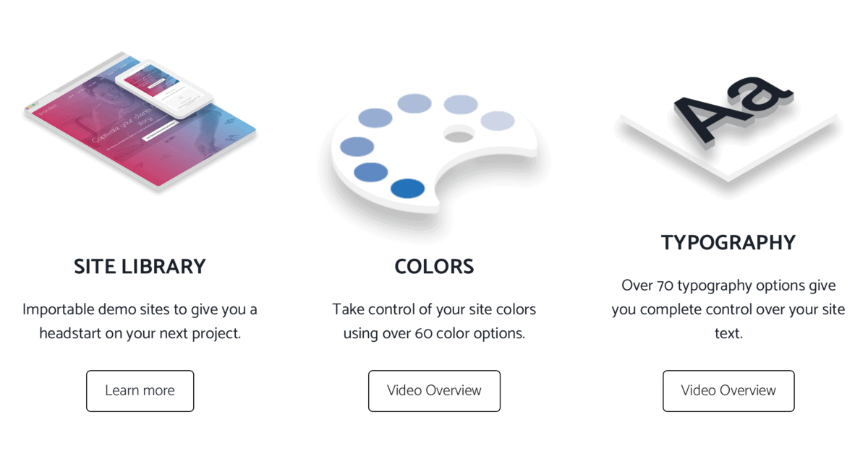Click the typography options description text
Image resolution: width=868 pixels, height=451 pixels.
728,310
